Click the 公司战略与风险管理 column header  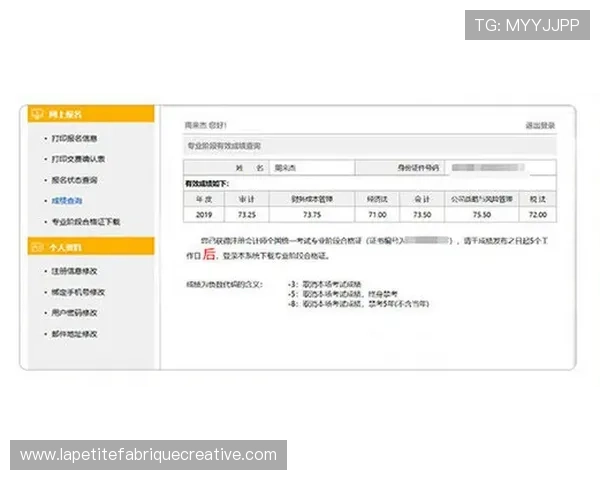pyautogui.click(x=481, y=199)
